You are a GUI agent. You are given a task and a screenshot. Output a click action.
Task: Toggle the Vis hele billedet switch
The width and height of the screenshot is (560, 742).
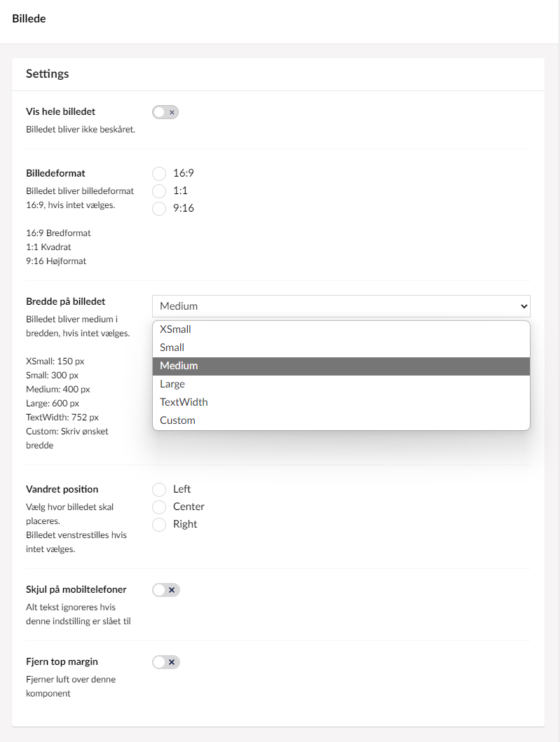tap(165, 112)
